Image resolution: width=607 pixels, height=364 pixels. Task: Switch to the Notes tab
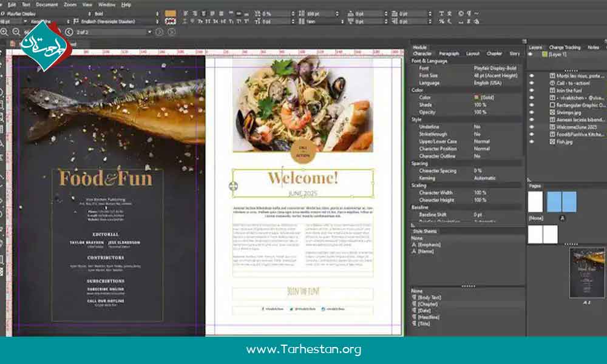click(x=593, y=47)
